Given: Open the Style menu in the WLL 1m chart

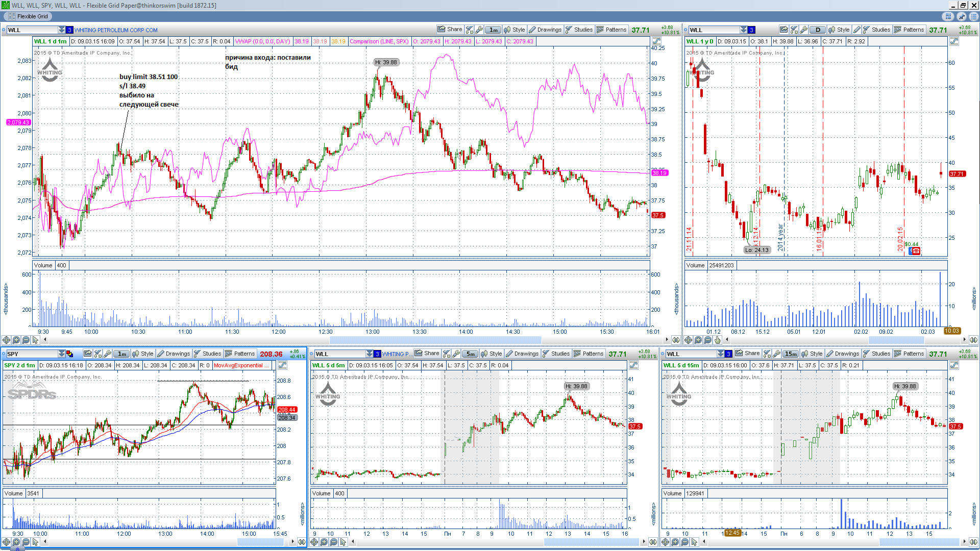Looking at the screenshot, I should (x=514, y=30).
